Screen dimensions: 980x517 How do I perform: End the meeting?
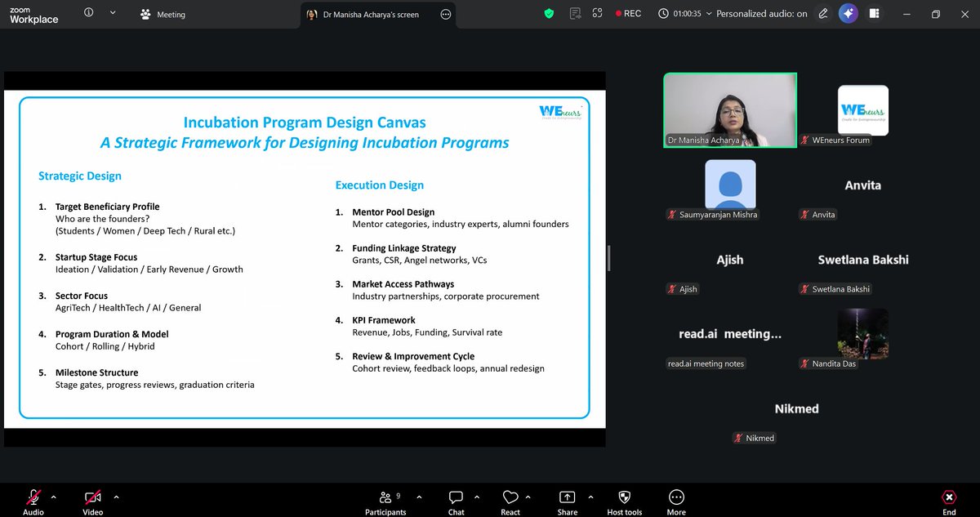[949, 501]
